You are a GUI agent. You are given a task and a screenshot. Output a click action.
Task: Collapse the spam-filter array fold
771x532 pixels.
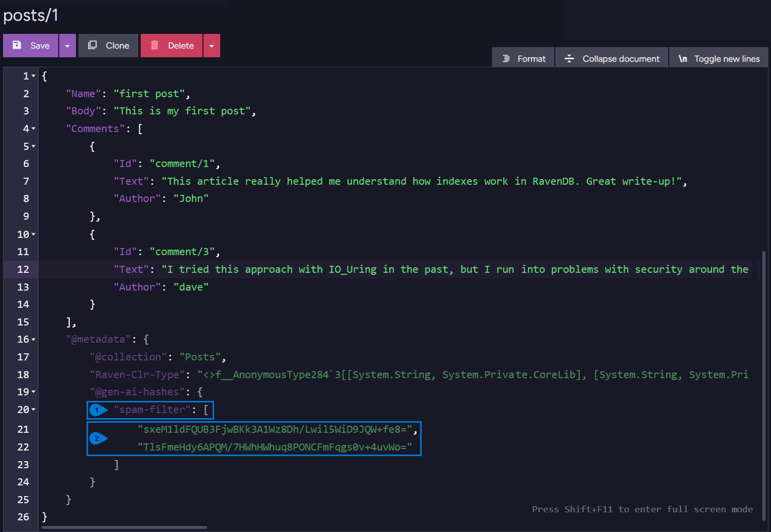pyautogui.click(x=32, y=410)
